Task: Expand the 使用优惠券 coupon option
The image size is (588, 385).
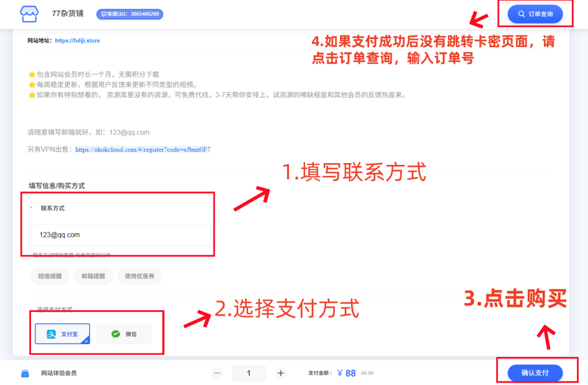Action: point(140,276)
